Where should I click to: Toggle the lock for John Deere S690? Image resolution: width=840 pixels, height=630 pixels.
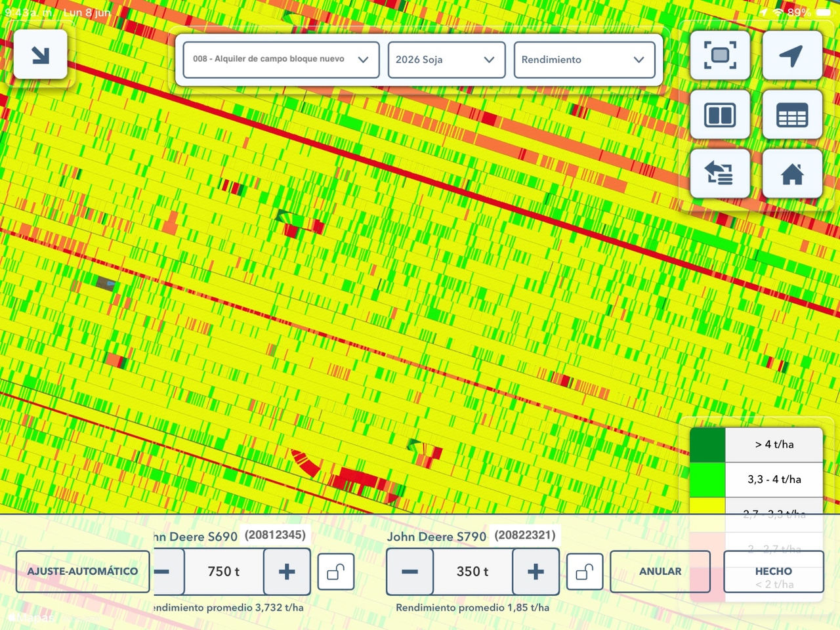point(336,572)
